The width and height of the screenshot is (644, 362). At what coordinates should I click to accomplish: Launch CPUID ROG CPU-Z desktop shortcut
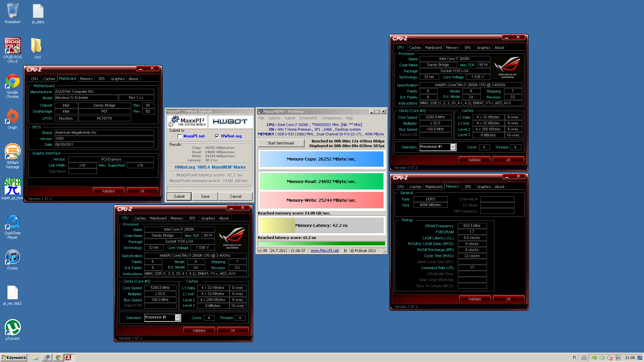[12, 50]
